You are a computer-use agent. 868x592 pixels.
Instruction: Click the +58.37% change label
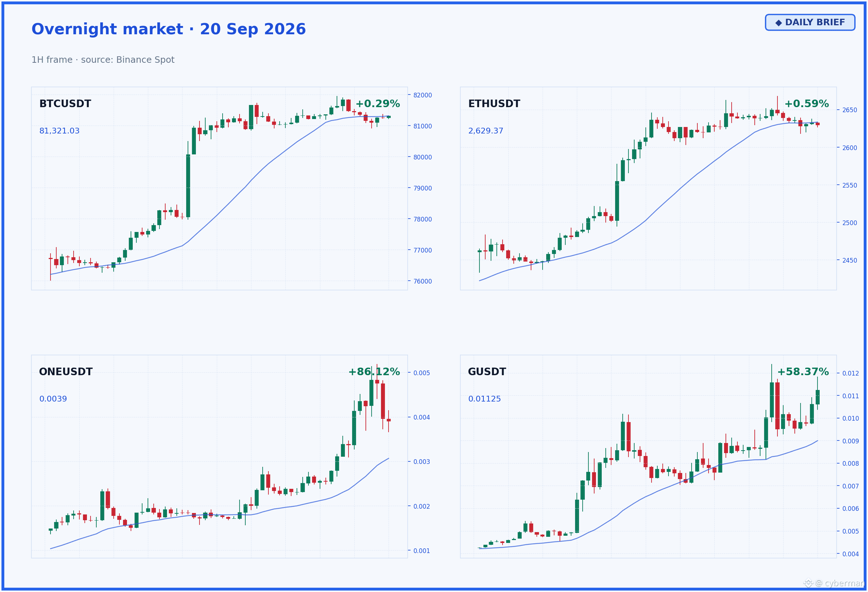point(803,372)
